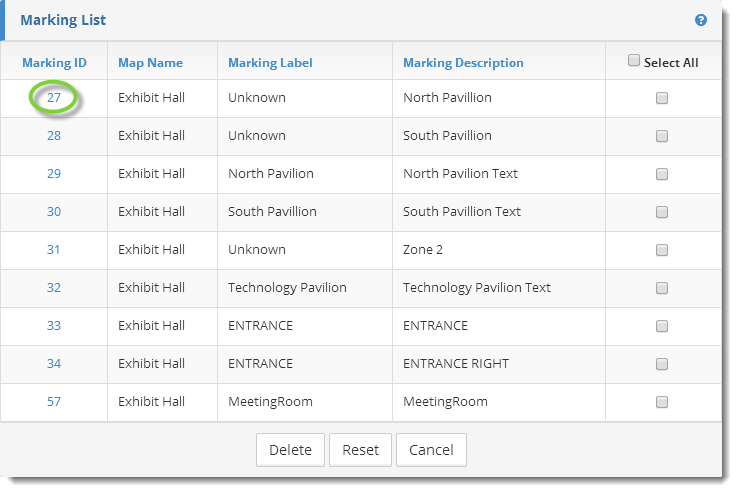Mark checkbox for ENTRANCE RIGHT row

(x=662, y=364)
